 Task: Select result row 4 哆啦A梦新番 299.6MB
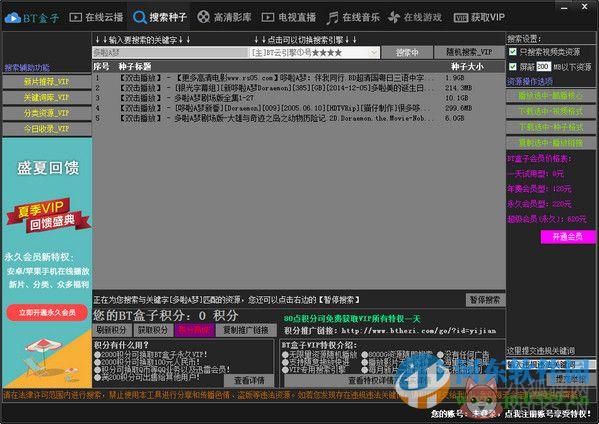(x=299, y=108)
